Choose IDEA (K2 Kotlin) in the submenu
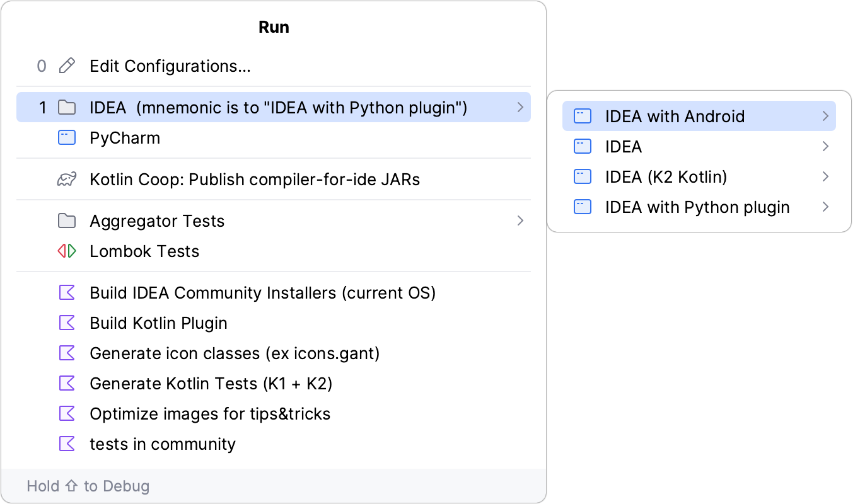The image size is (860, 504). [x=699, y=177]
